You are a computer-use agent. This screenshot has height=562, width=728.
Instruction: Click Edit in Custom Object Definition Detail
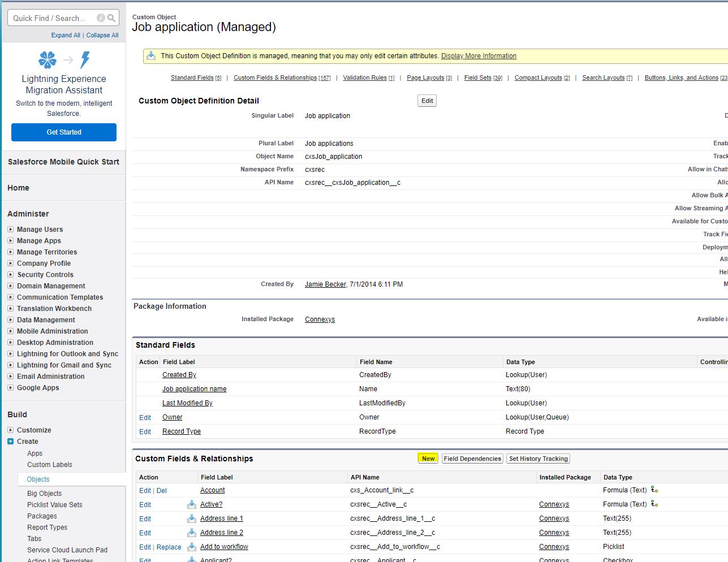[427, 101]
